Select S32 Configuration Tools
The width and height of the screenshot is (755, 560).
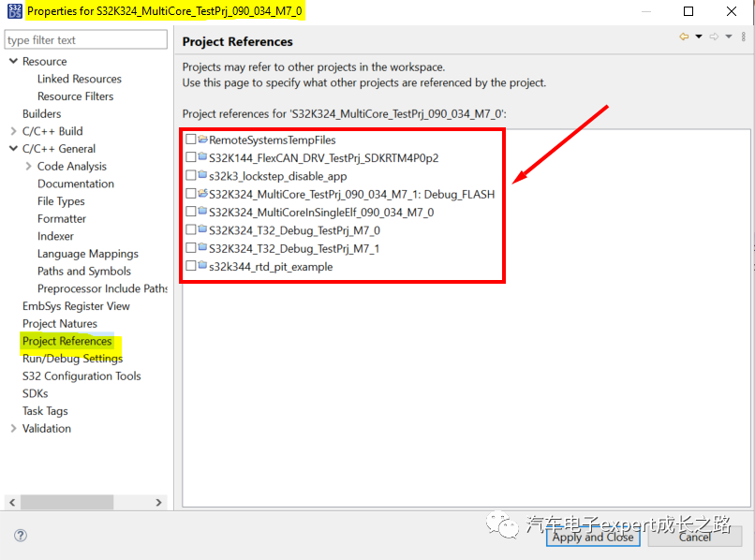click(x=81, y=376)
